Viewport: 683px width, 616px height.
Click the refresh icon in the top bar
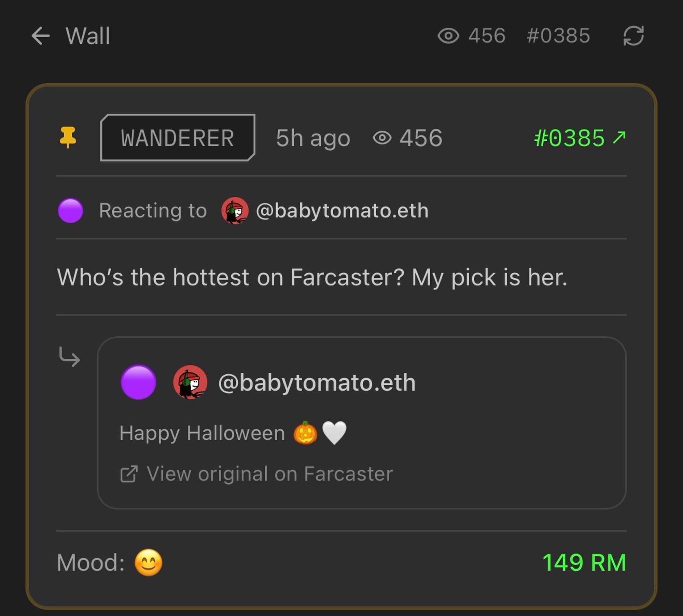(633, 35)
